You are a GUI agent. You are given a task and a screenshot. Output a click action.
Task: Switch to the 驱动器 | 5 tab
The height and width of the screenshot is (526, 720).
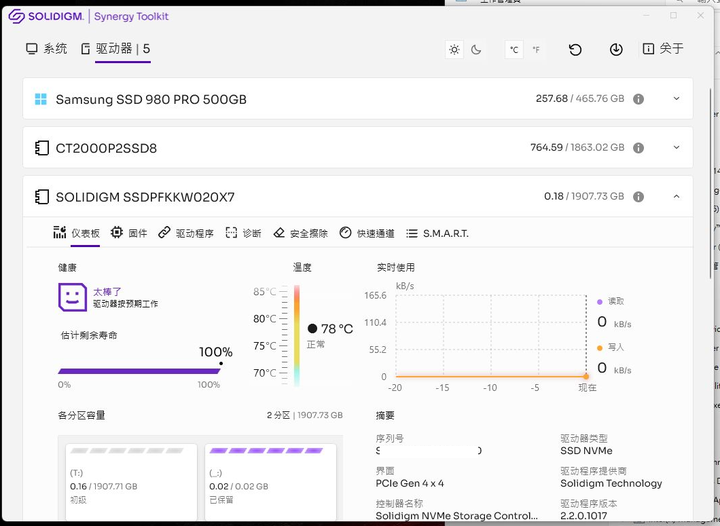pos(116,49)
